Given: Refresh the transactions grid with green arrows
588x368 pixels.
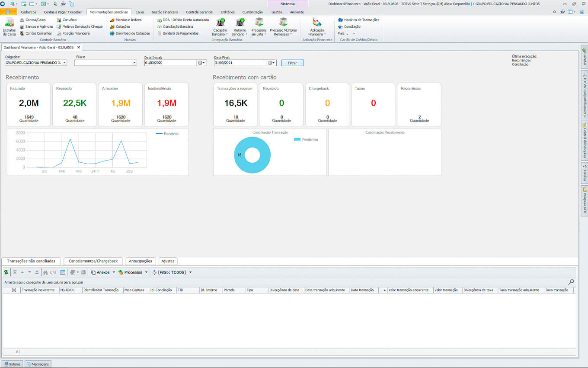Looking at the screenshot, I should pos(6,272).
